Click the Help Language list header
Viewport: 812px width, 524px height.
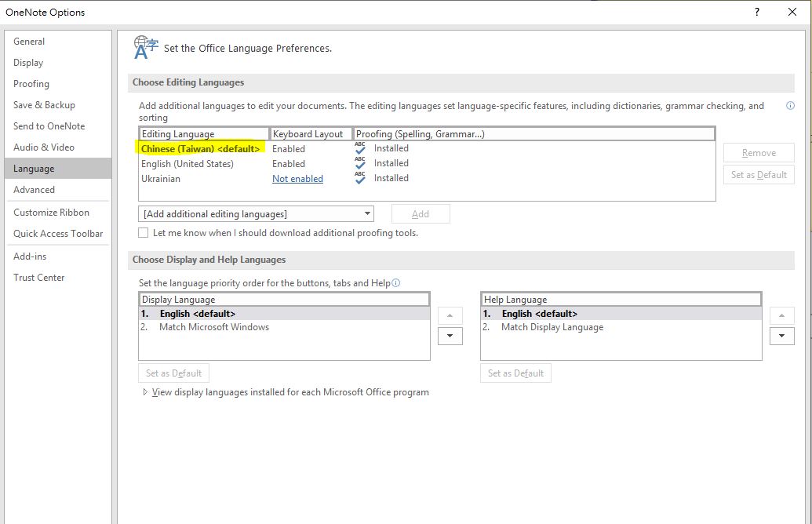pyautogui.click(x=621, y=300)
